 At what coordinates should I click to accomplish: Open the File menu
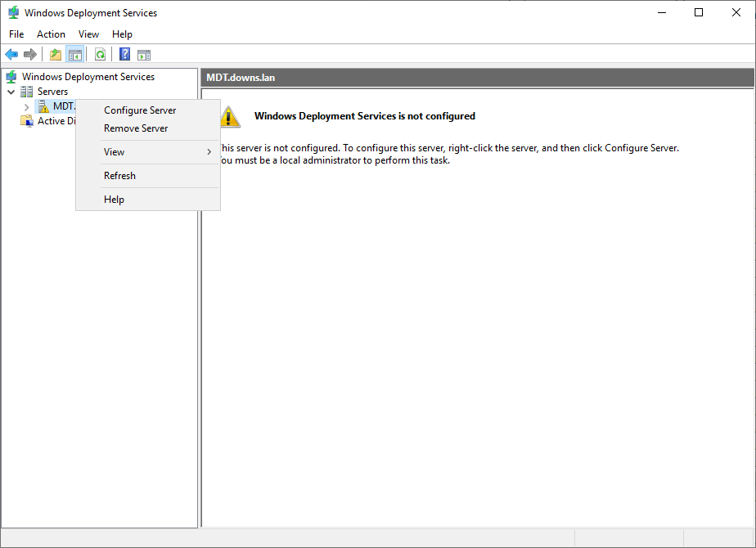16,34
